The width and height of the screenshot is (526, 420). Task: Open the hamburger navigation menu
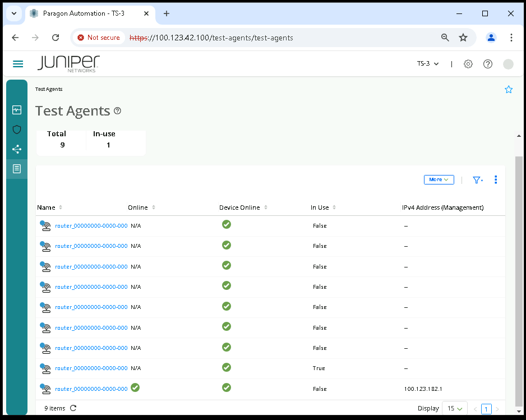18,64
